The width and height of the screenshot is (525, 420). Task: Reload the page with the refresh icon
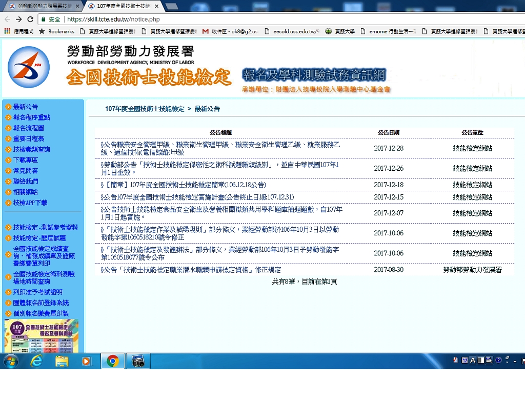coord(30,19)
